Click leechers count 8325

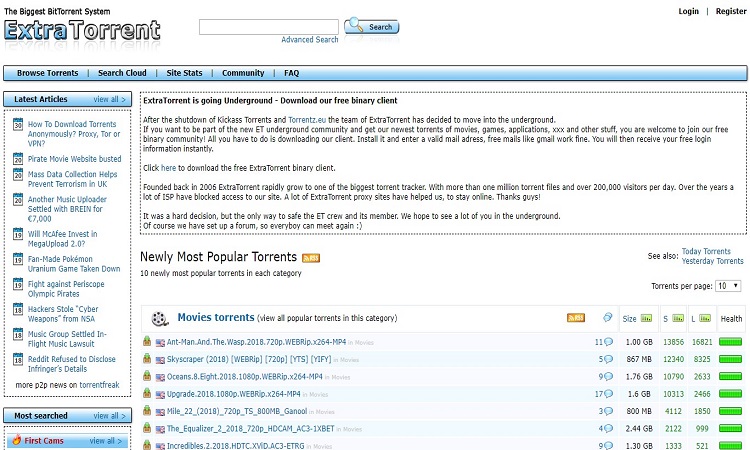click(702, 359)
